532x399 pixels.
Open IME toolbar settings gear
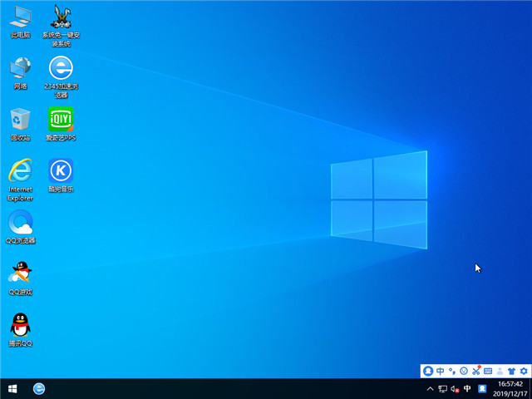524,371
